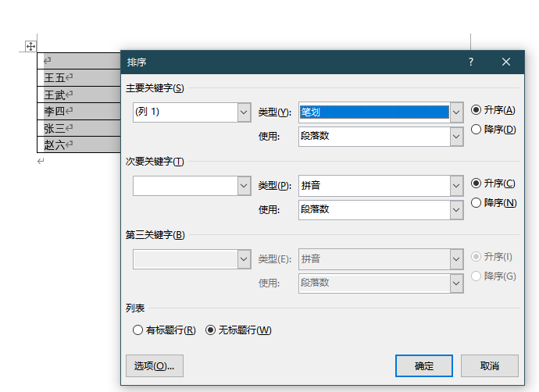Click the table move handle icon

(x=30, y=47)
